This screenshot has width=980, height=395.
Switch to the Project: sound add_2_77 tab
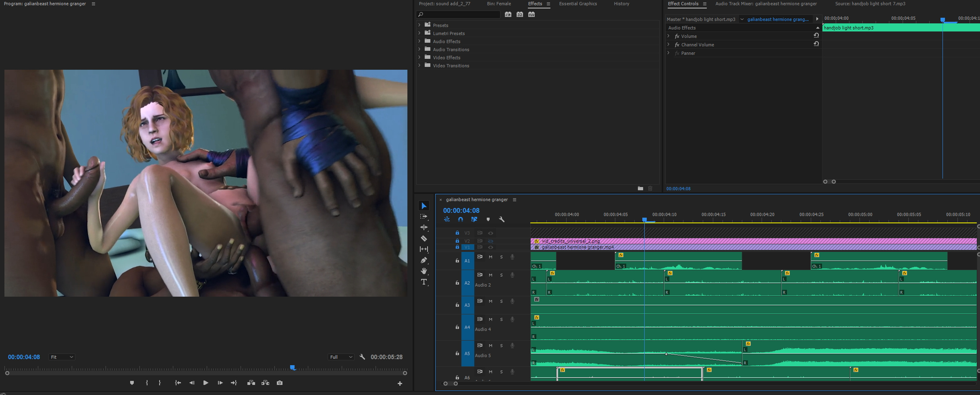coord(444,4)
